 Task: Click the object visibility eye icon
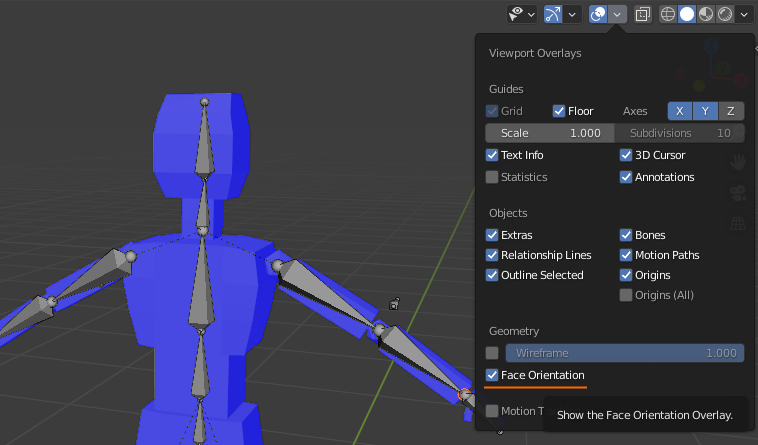[x=517, y=14]
